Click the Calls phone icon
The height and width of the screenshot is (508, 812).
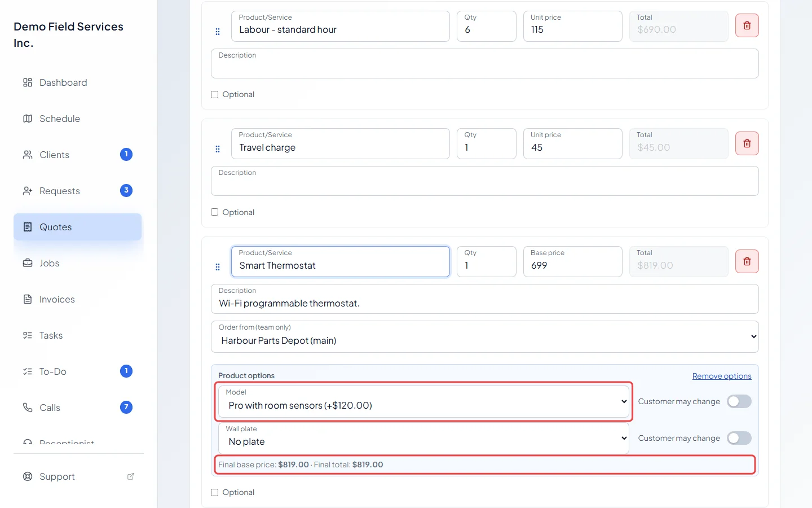point(28,408)
